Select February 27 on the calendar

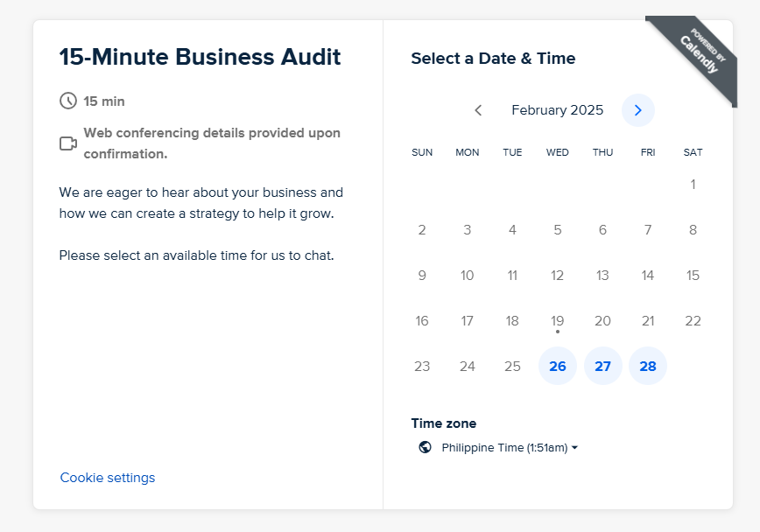pos(602,366)
